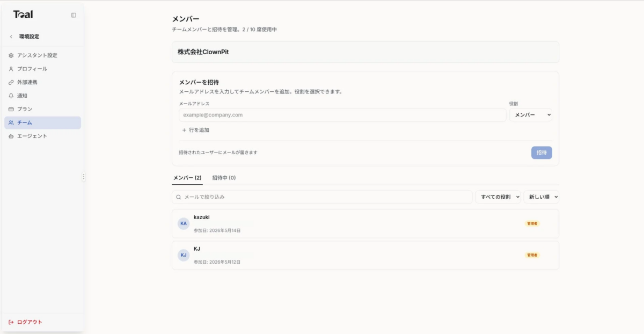This screenshot has height=334, width=644.
Task: Open 通知 settings page
Action: [42, 96]
